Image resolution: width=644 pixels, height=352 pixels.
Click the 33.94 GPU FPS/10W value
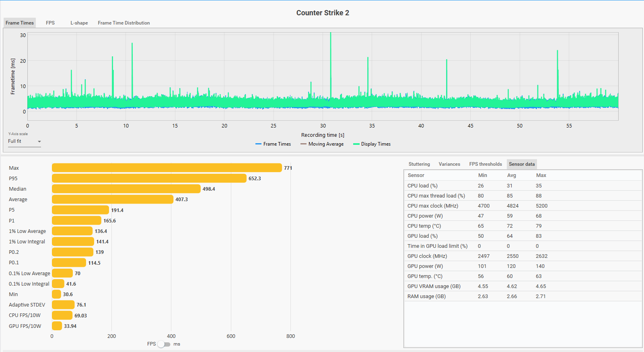(70, 326)
